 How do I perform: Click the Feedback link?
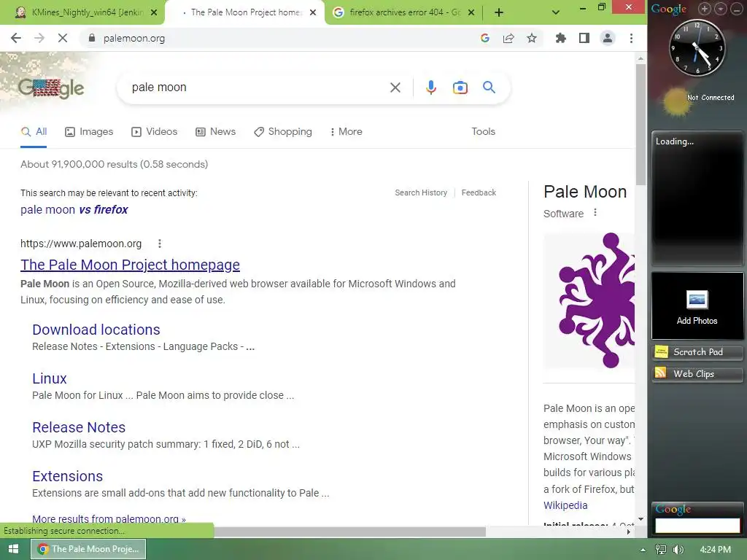pyautogui.click(x=479, y=192)
